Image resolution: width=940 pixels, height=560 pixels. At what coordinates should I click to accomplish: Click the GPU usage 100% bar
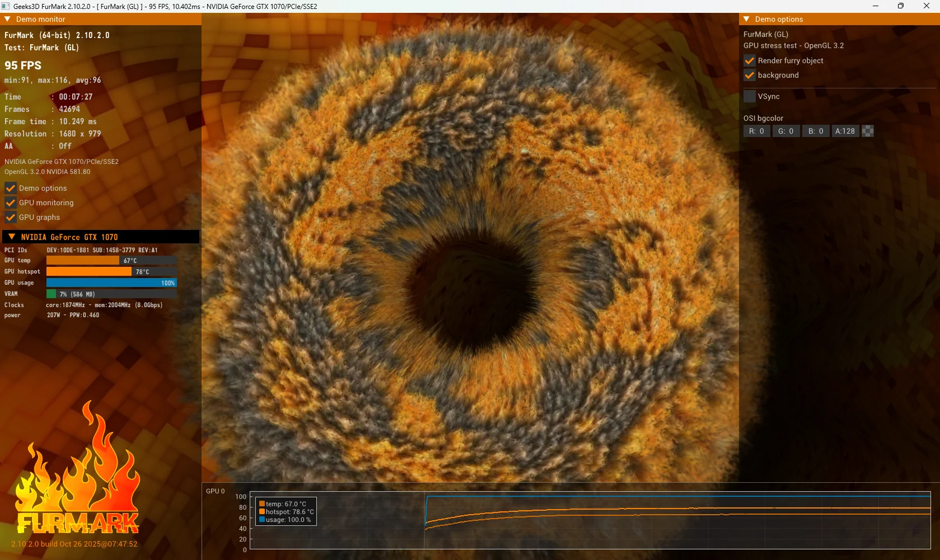(x=111, y=283)
